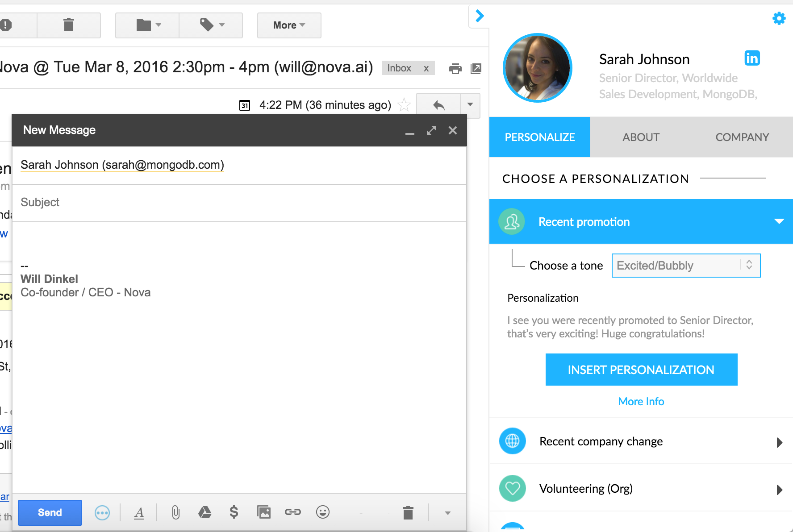Open the More menu button
Screen dimensions: 793x532
coord(289,25)
